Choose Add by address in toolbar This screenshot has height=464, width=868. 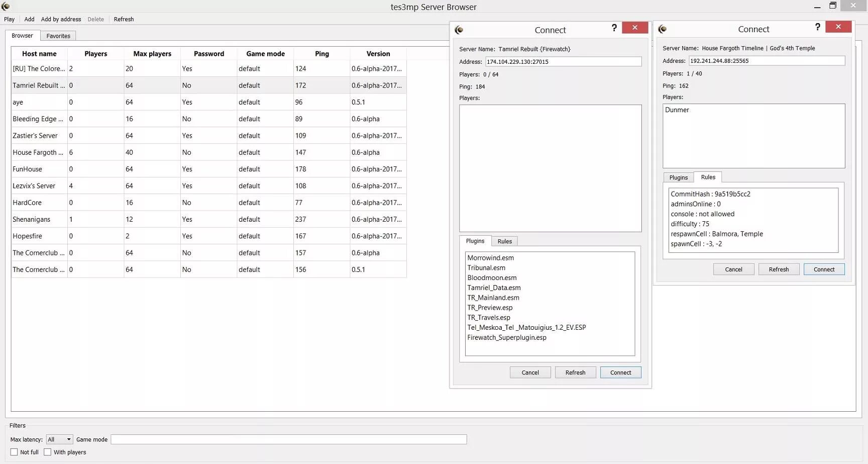(x=61, y=19)
